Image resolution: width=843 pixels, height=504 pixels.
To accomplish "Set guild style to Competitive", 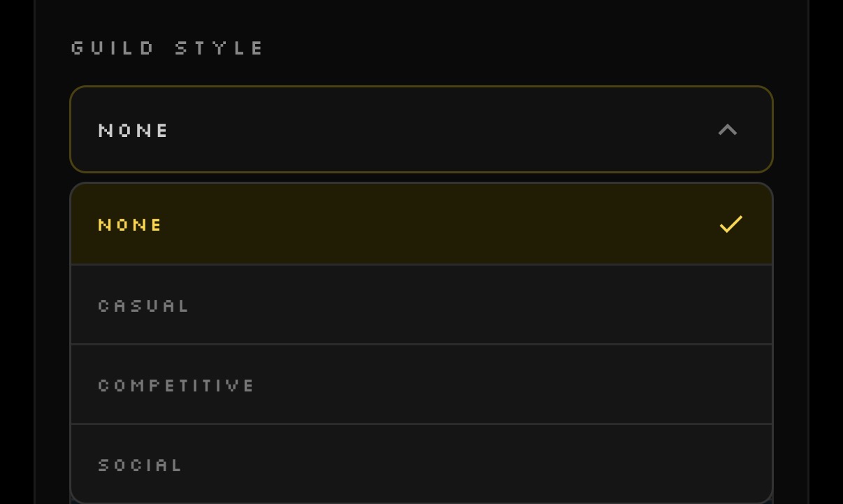I will tap(421, 384).
